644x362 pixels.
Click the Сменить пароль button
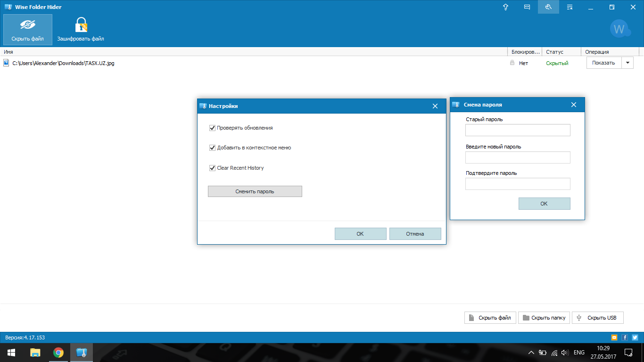(x=255, y=191)
